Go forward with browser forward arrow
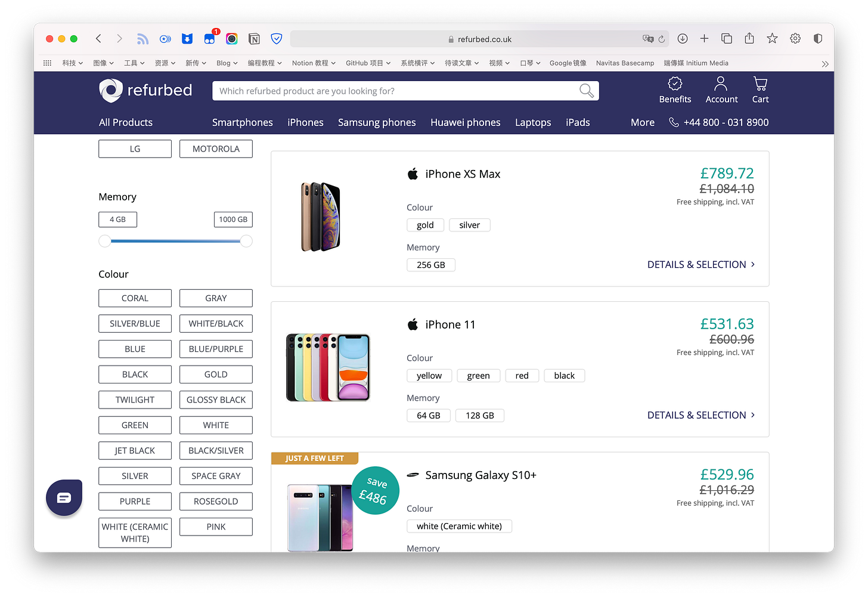Screen dimensions: 868x597 [119, 39]
